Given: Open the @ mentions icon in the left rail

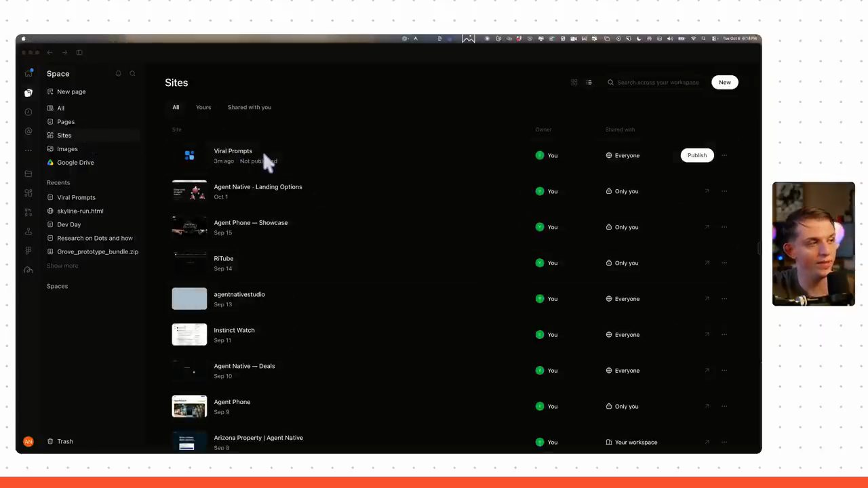Looking at the screenshot, I should point(28,131).
